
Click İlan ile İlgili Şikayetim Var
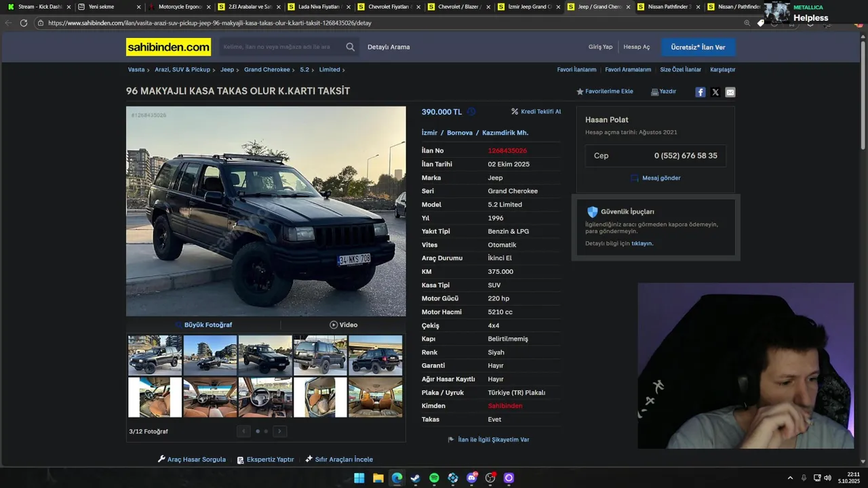pyautogui.click(x=489, y=440)
